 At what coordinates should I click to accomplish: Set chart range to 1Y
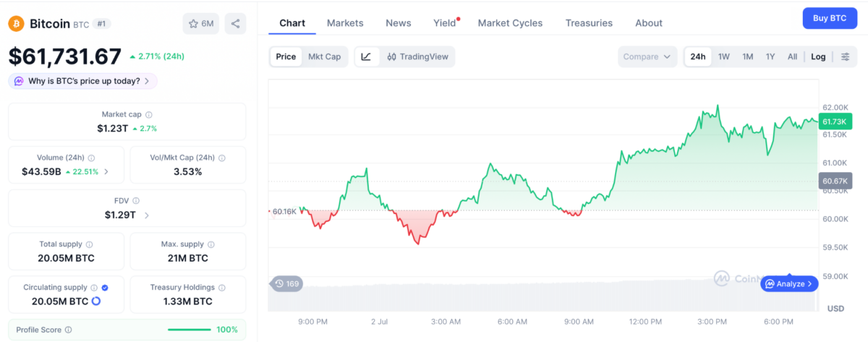point(770,56)
